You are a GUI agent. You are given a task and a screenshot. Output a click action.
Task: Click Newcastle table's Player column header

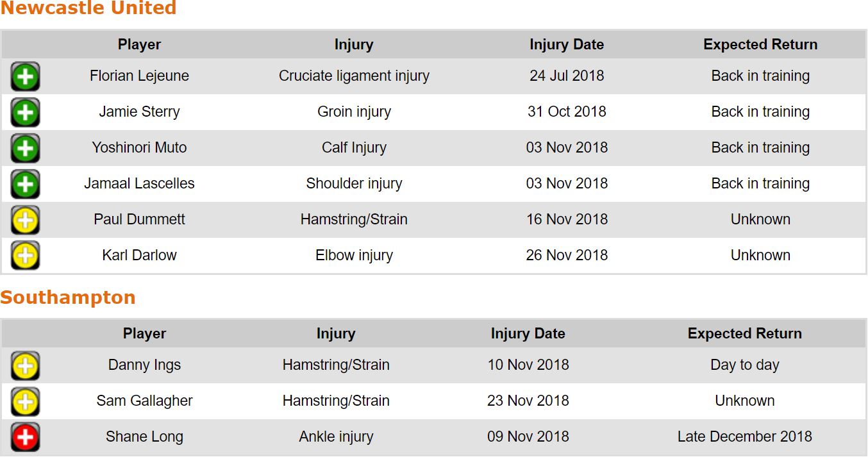pos(139,45)
